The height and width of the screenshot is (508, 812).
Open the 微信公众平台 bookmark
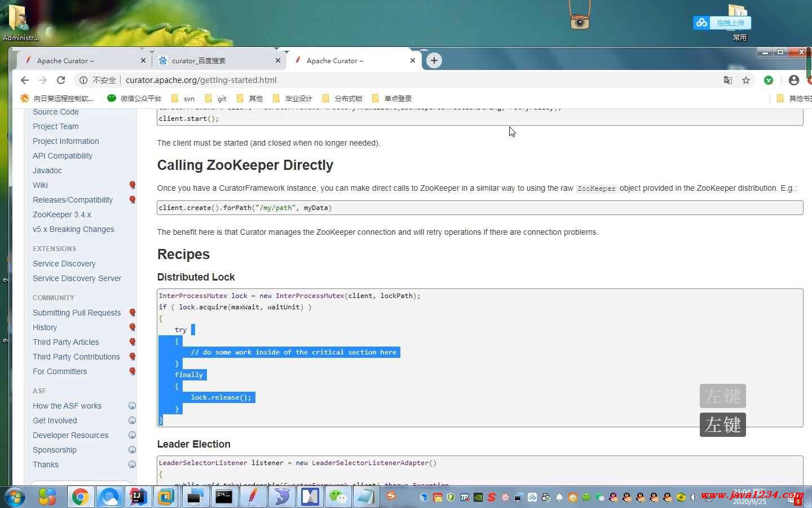(x=134, y=98)
